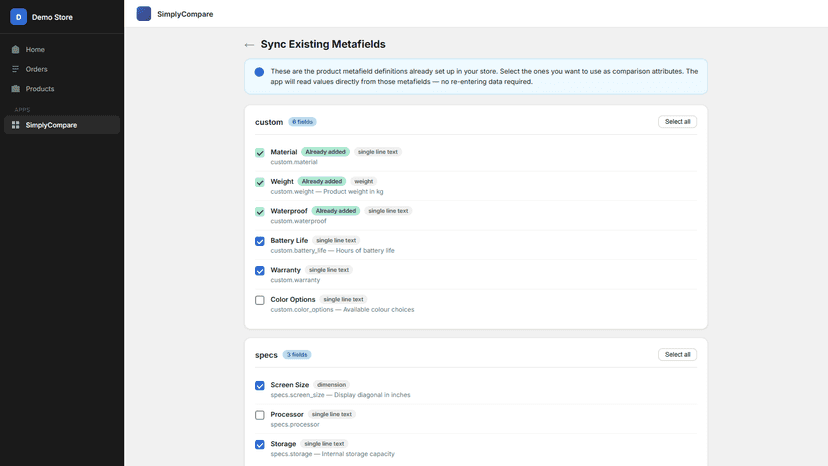Click the custom.waterproof key text
This screenshot has height=466, width=828.
(298, 221)
